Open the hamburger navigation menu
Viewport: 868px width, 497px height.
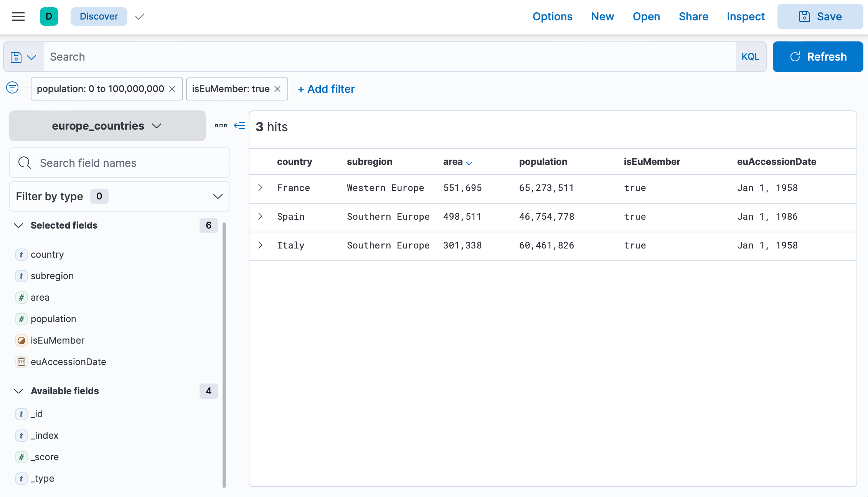tap(18, 16)
